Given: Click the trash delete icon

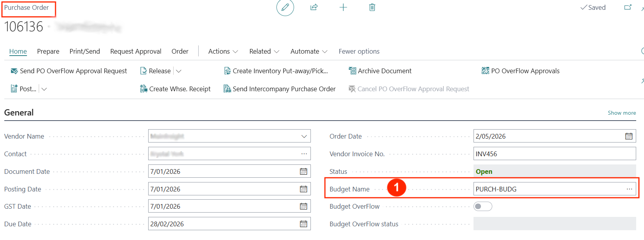Looking at the screenshot, I should (372, 7).
